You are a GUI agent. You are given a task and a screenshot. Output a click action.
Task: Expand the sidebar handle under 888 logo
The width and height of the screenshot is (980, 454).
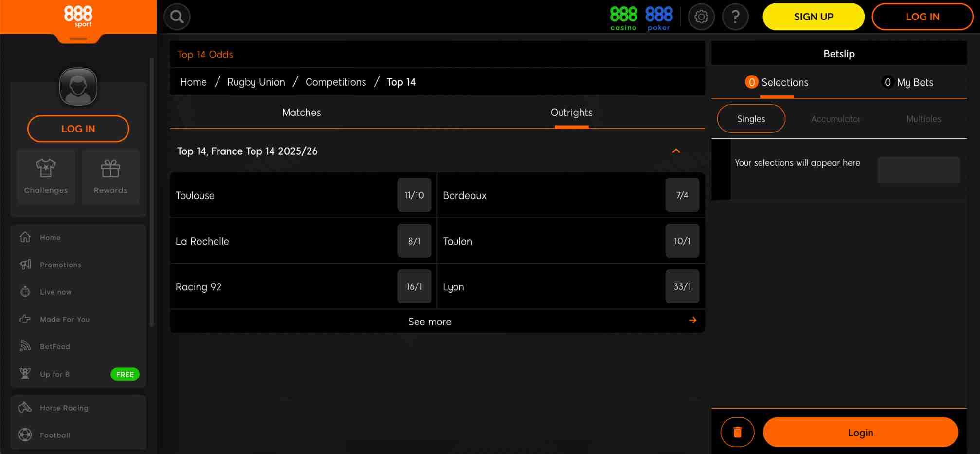pos(78,38)
